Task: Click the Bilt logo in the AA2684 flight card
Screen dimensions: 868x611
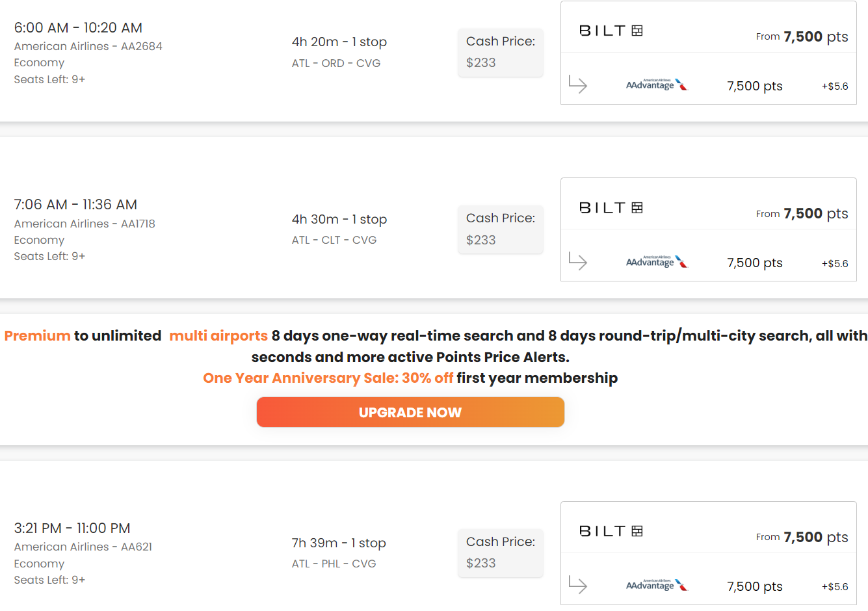Action: point(611,31)
